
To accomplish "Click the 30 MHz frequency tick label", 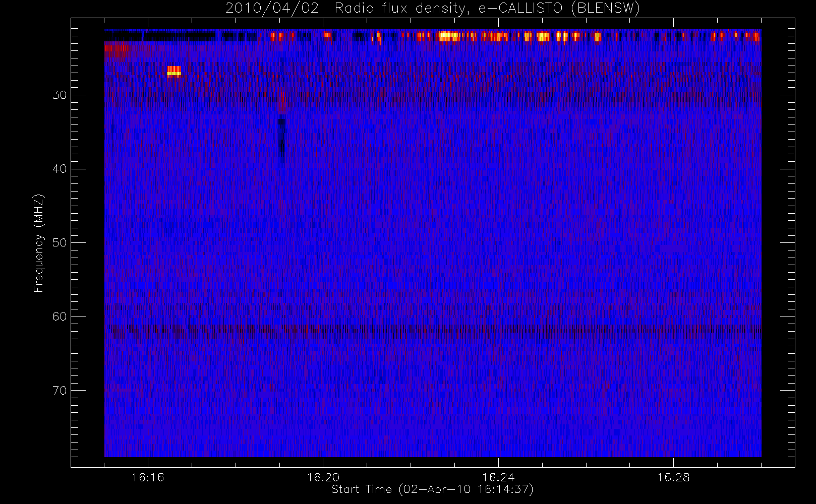I will click(60, 95).
